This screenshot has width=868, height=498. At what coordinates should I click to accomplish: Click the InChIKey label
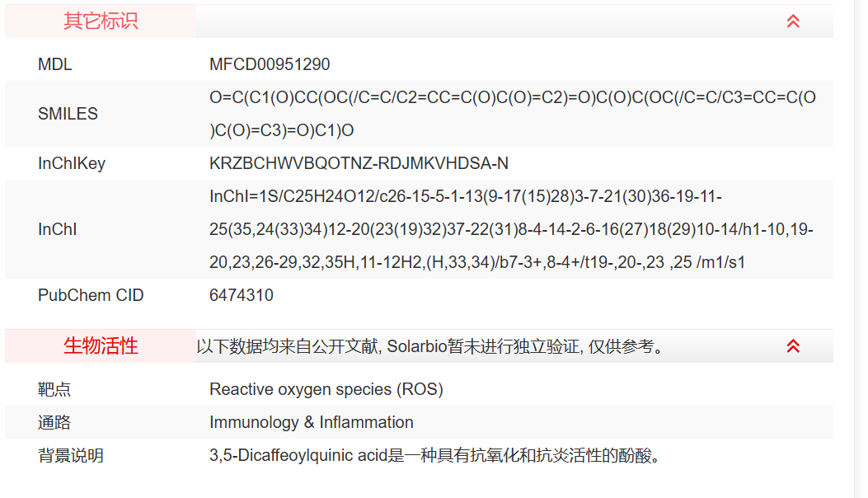(x=73, y=163)
